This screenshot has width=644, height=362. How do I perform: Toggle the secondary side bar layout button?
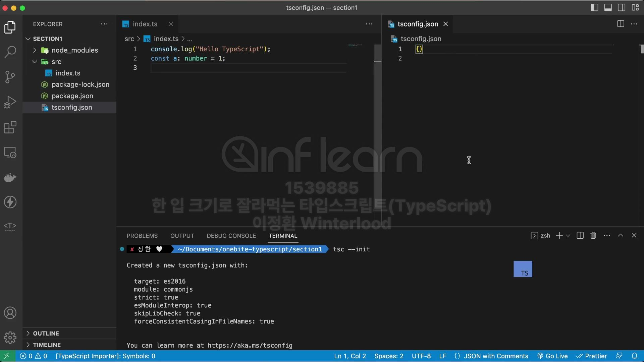click(x=621, y=7)
